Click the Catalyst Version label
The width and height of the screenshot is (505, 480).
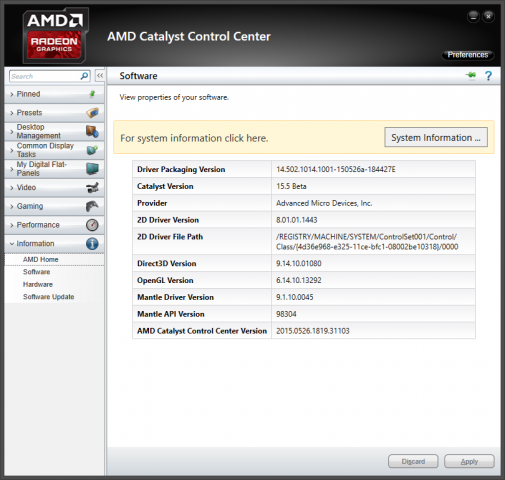pos(165,186)
